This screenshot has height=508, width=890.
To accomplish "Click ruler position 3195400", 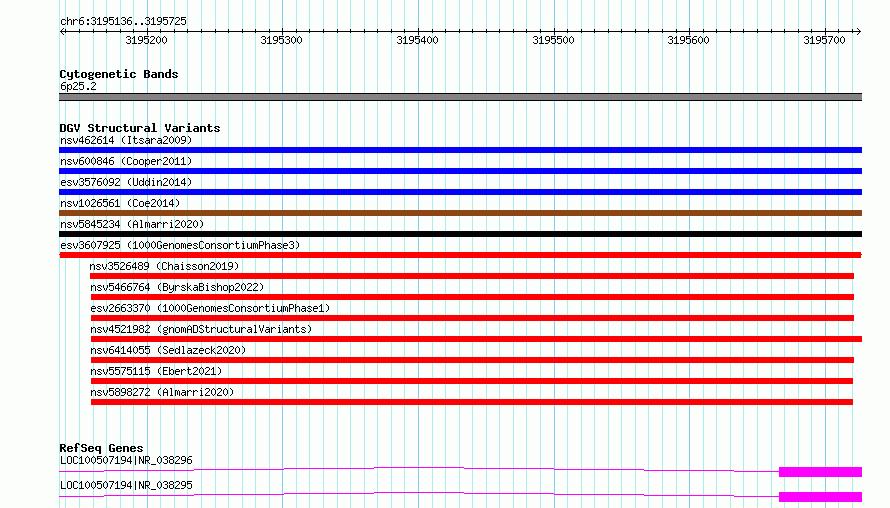I will pyautogui.click(x=418, y=40).
